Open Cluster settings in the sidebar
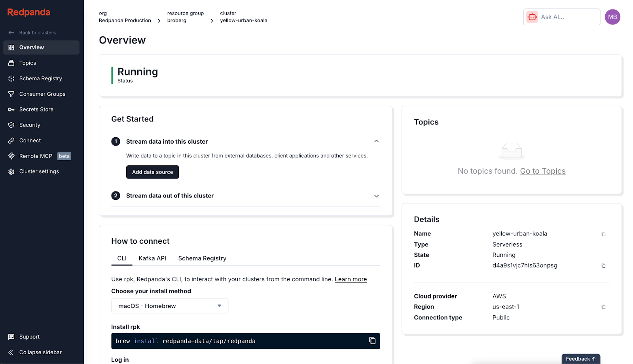This screenshot has width=633, height=364. [x=41, y=171]
